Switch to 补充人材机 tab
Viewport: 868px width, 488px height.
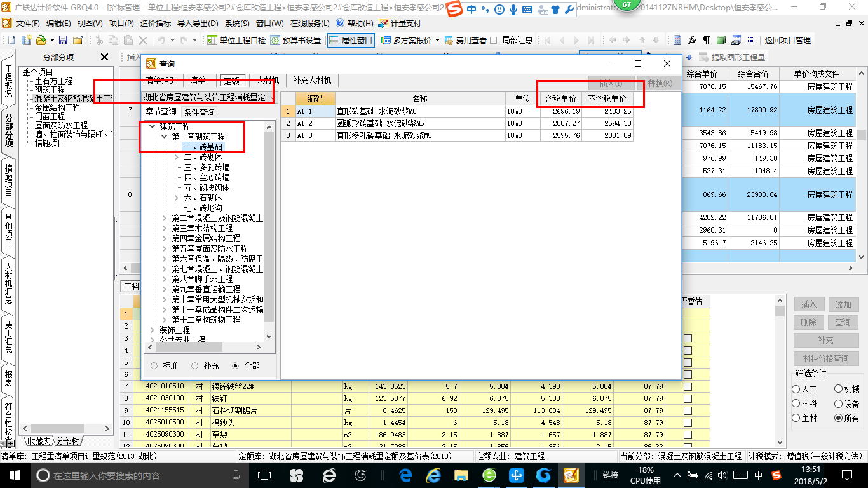[x=312, y=81]
